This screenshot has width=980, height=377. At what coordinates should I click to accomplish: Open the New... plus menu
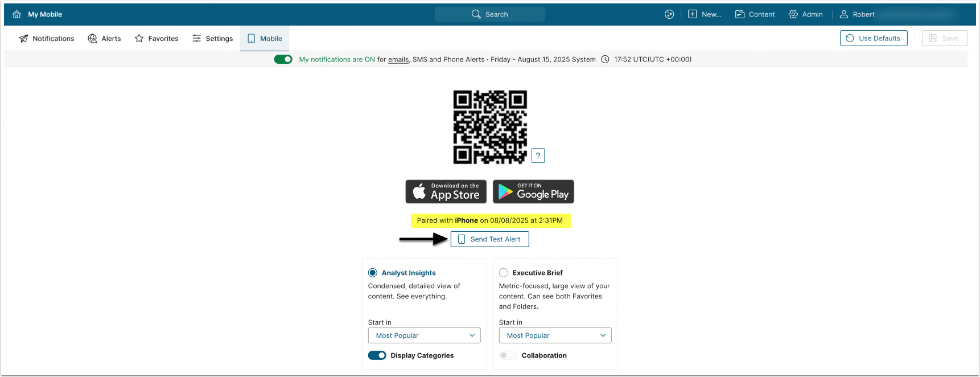704,14
